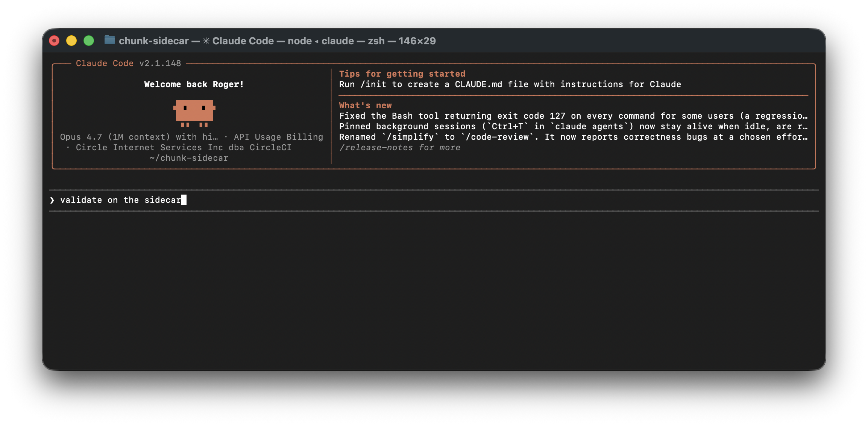
Task: Click the Claude Code pixel mascot
Action: [194, 113]
